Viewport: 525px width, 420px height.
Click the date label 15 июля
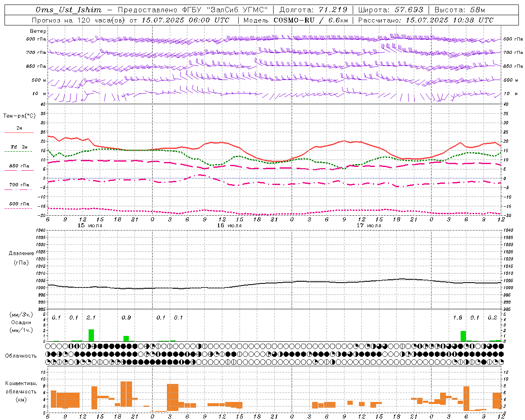click(x=90, y=226)
